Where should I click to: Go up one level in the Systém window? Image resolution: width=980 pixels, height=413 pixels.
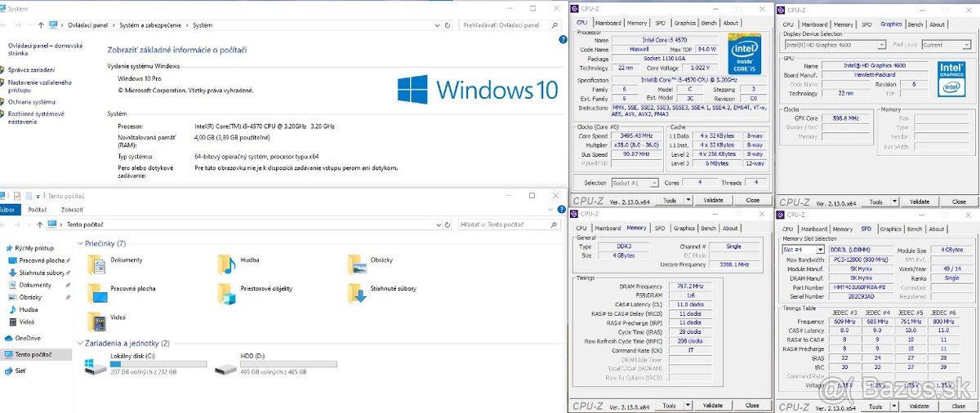41,25
